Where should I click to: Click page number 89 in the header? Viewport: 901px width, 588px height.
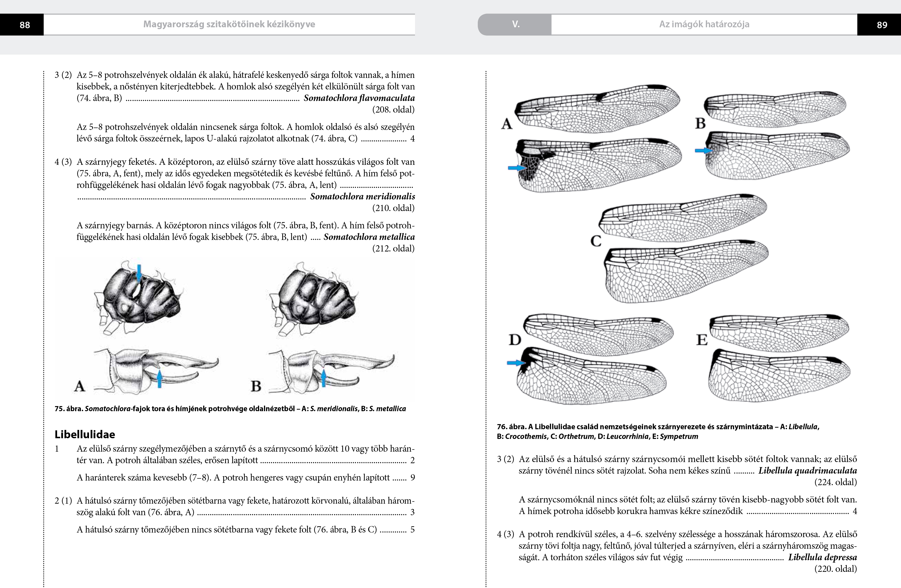[882, 25]
